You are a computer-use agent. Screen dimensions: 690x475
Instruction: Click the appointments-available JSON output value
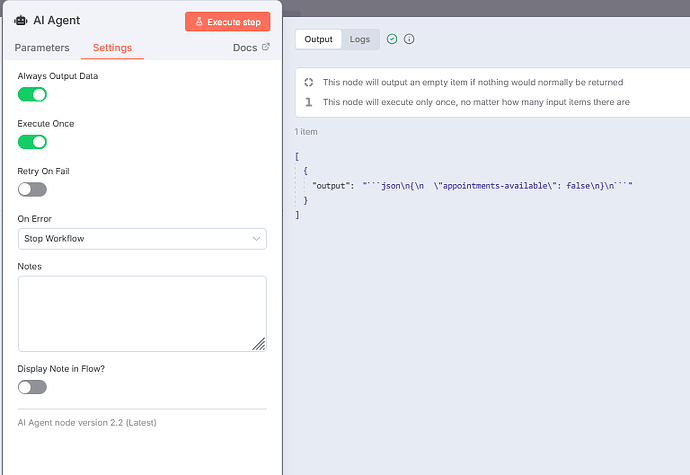[498, 186]
